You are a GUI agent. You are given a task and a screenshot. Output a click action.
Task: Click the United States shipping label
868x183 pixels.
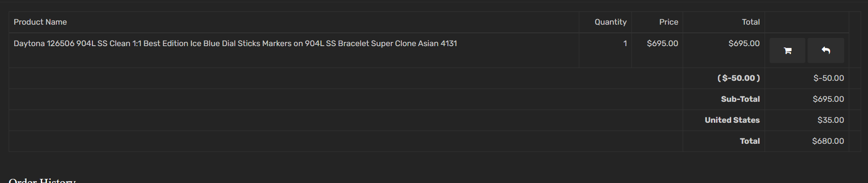click(x=732, y=120)
